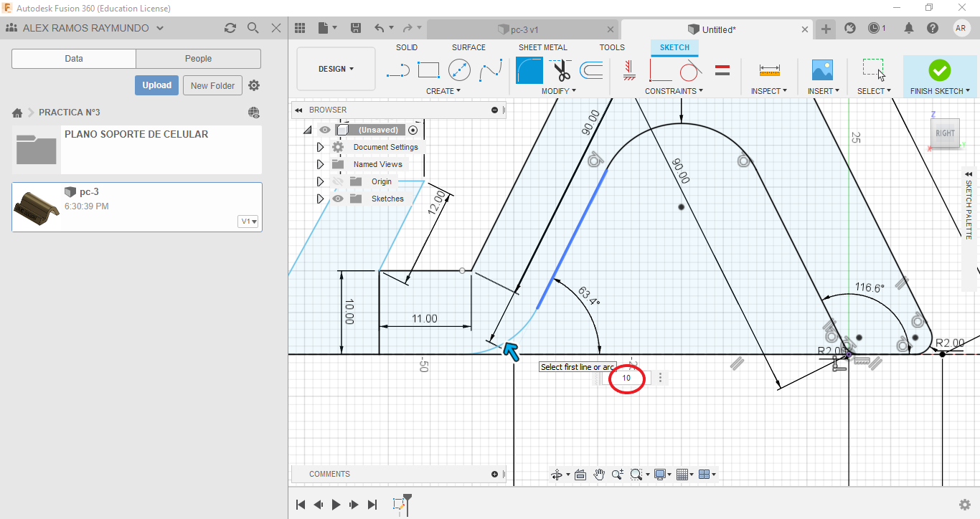Choose the window Select tool

873,70
